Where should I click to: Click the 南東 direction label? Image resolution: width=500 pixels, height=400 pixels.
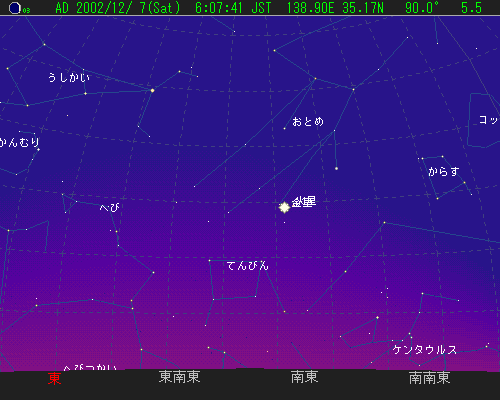[x=304, y=377]
